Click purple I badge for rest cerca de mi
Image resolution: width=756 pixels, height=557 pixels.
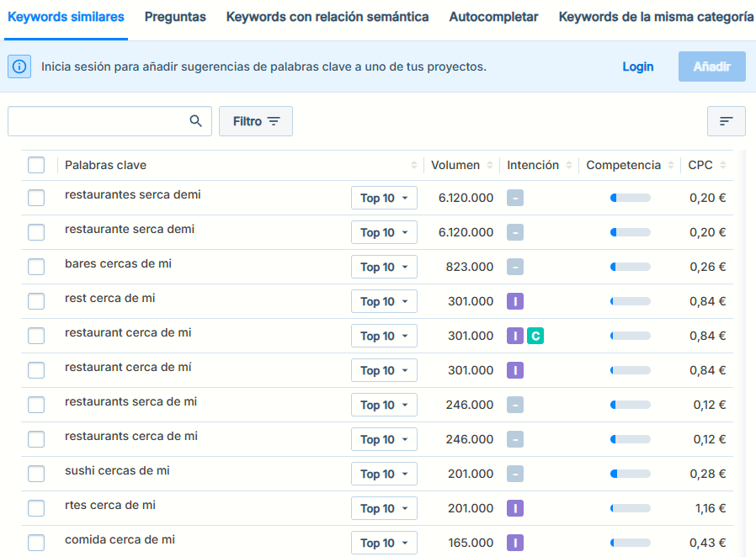point(515,301)
